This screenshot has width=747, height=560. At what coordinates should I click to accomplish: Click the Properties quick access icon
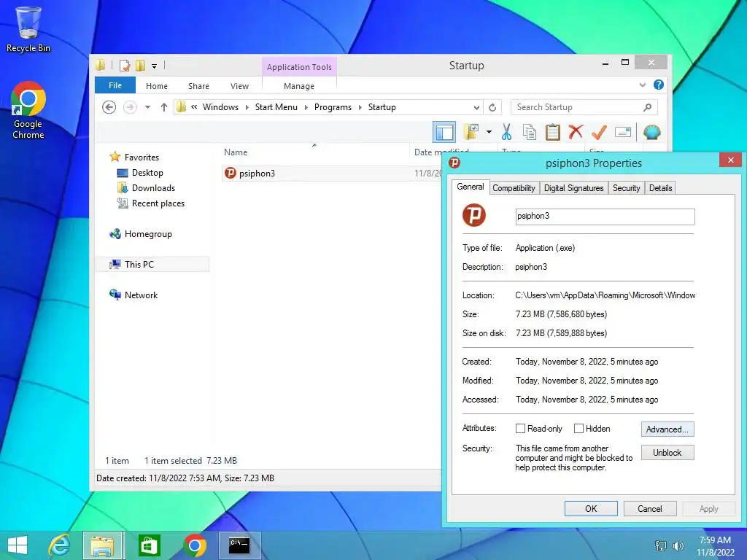click(x=125, y=65)
